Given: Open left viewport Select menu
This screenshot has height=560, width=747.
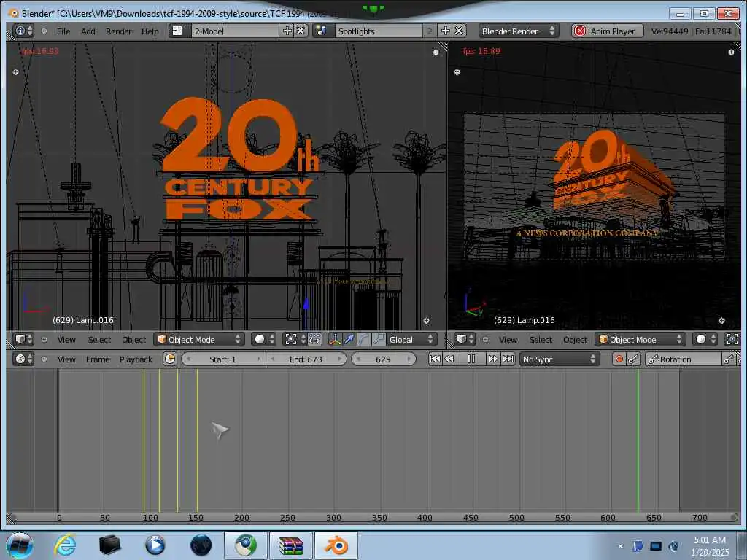Looking at the screenshot, I should coord(99,340).
